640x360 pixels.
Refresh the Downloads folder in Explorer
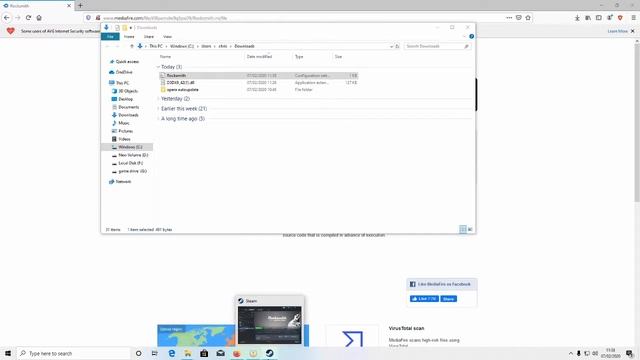pyautogui.click(x=397, y=46)
